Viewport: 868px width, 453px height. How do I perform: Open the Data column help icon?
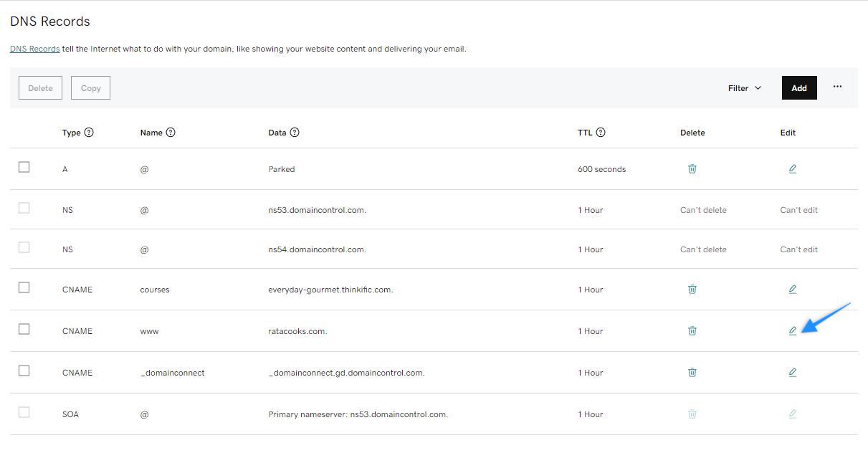click(295, 132)
